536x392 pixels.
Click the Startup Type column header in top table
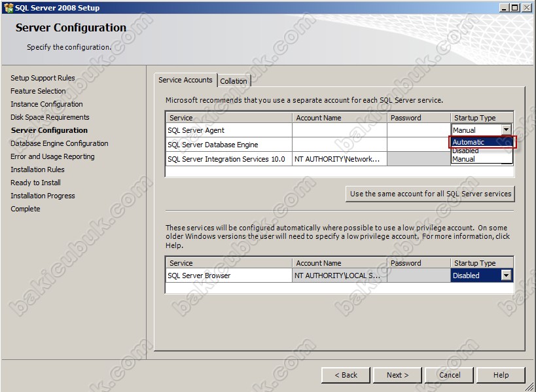pos(482,118)
